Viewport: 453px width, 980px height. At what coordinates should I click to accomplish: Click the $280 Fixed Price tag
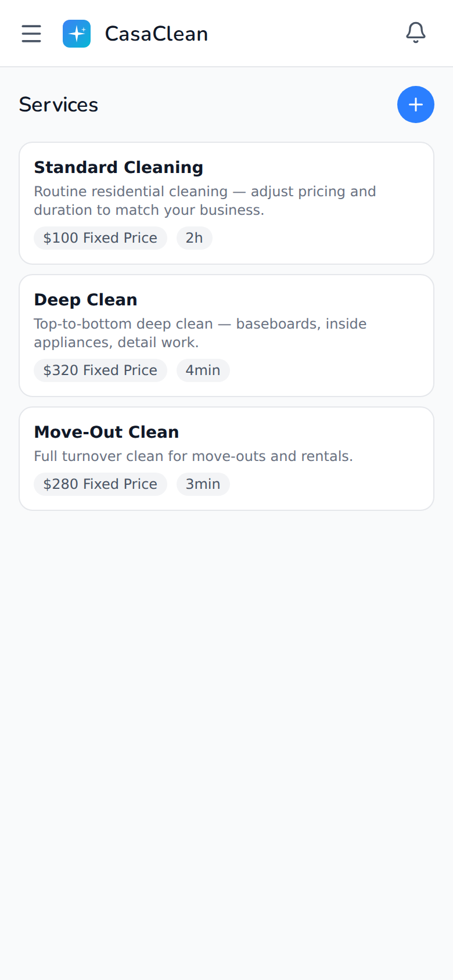tap(100, 484)
